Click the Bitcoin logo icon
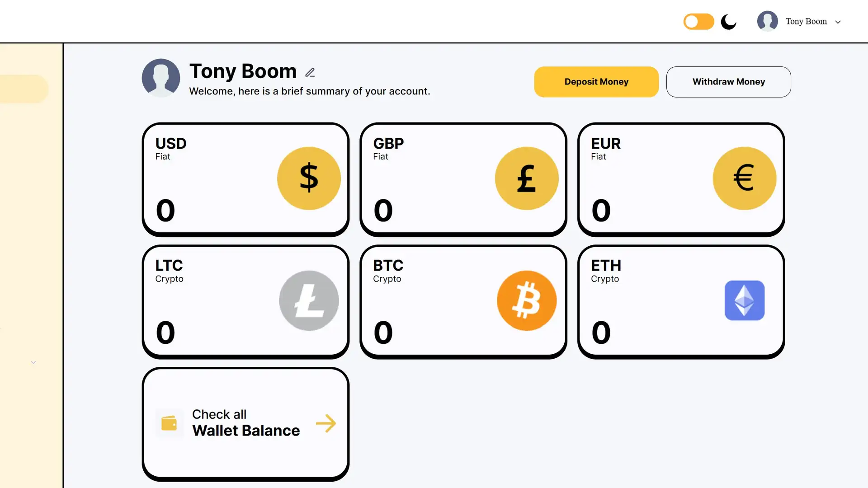Viewport: 868px width, 488px height. (x=527, y=300)
